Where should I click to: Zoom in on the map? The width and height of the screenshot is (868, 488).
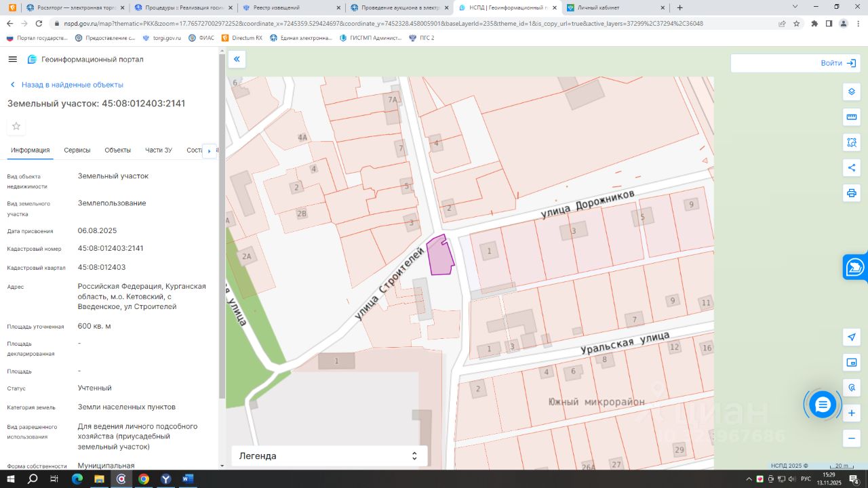point(852,413)
